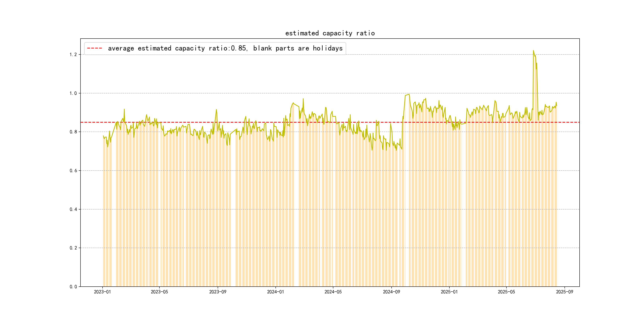Image resolution: width=644 pixels, height=322 pixels.
Task: Click the 1.0 y-axis tick label
Action: pos(73,93)
